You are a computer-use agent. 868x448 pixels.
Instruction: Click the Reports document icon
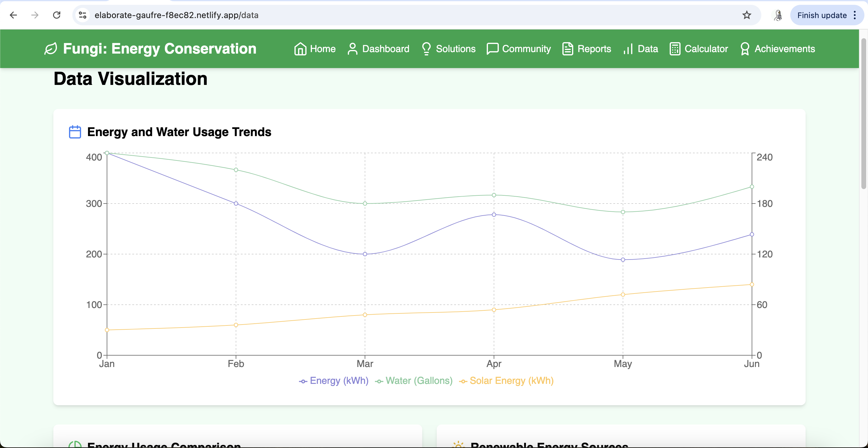pyautogui.click(x=568, y=49)
